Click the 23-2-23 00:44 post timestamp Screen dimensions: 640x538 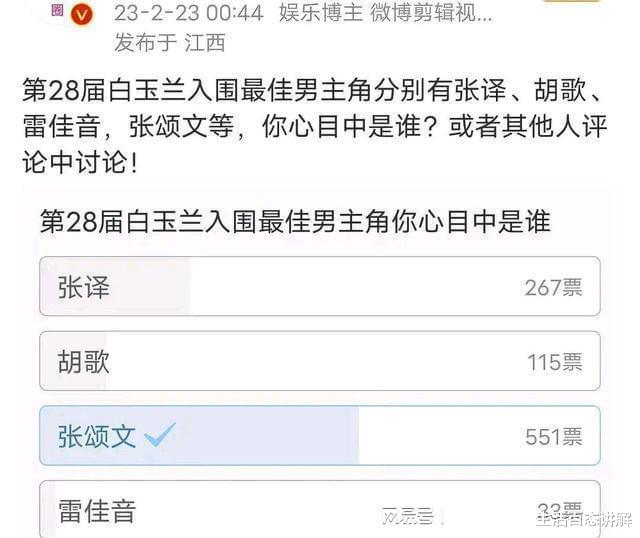pyautogui.click(x=189, y=13)
